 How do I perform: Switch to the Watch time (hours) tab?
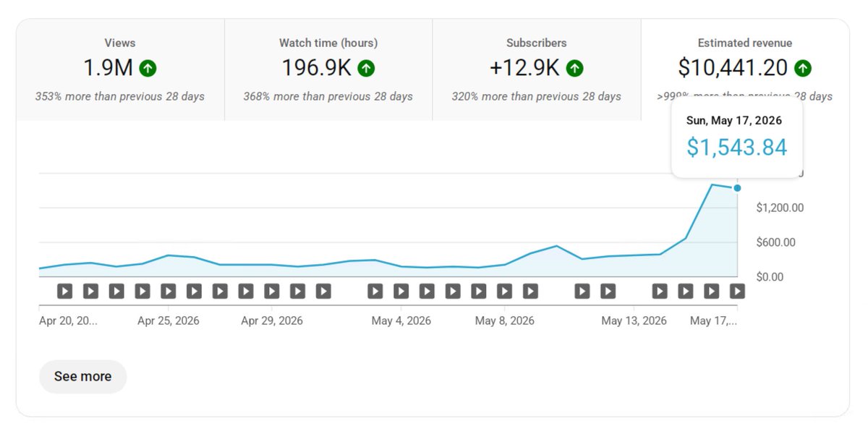(328, 69)
